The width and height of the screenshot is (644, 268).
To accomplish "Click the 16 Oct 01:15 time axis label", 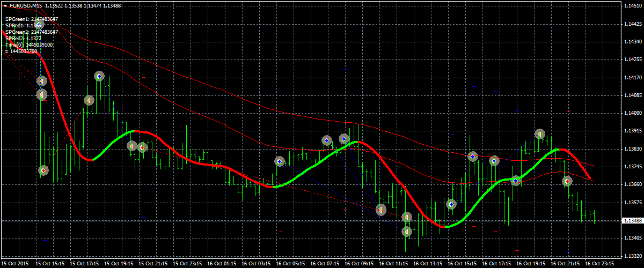I will [222, 264].
